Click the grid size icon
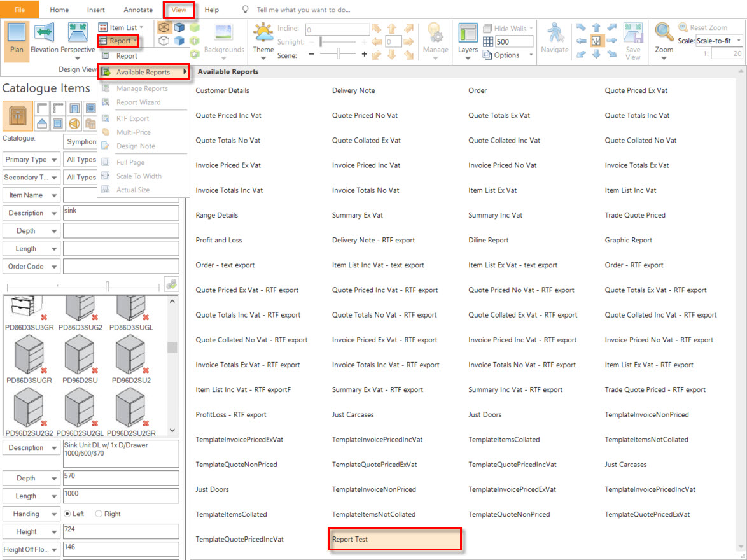This screenshot has width=747, height=560. point(488,41)
